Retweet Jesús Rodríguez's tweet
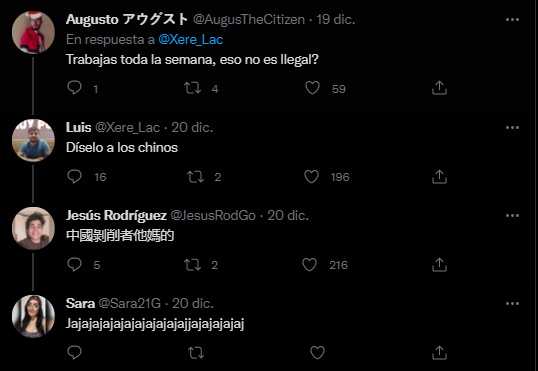 [192, 265]
